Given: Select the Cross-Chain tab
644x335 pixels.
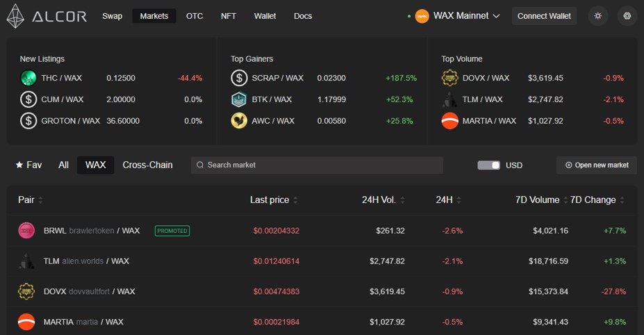Looking at the screenshot, I should (x=147, y=165).
